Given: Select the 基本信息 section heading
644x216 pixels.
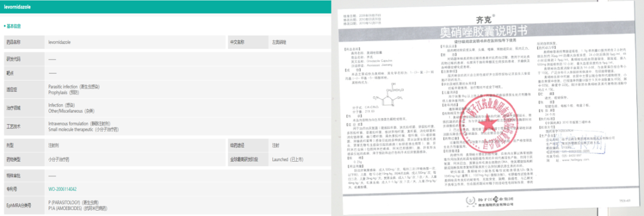Looking at the screenshot, I should (14, 26).
